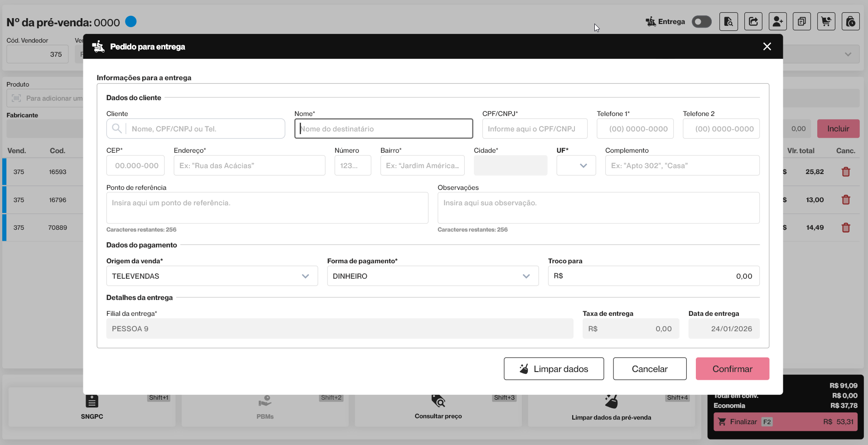Click the search magnifier in Cliente field
The width and height of the screenshot is (868, 445).
117,129
